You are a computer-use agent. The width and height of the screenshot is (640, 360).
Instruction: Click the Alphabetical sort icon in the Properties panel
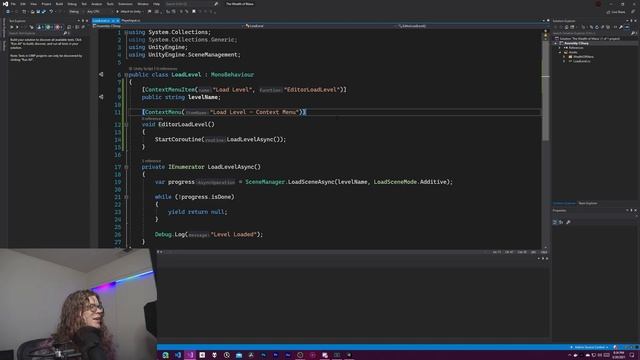pyautogui.click(x=561, y=222)
